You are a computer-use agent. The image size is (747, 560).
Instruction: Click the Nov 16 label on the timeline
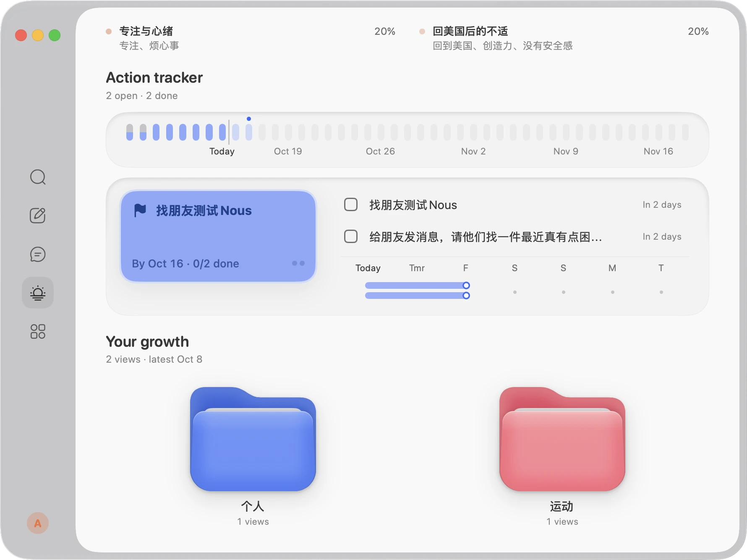(x=658, y=151)
